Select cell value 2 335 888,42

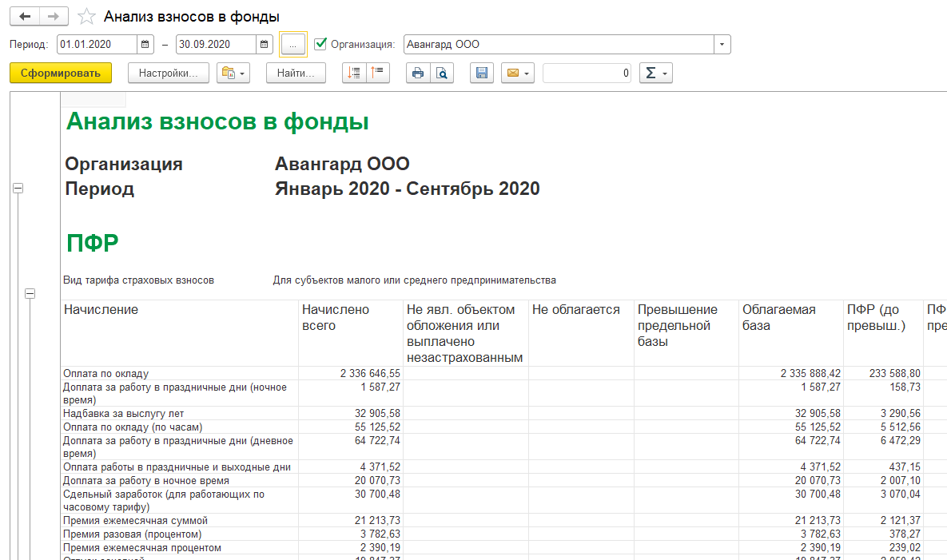[x=810, y=374]
